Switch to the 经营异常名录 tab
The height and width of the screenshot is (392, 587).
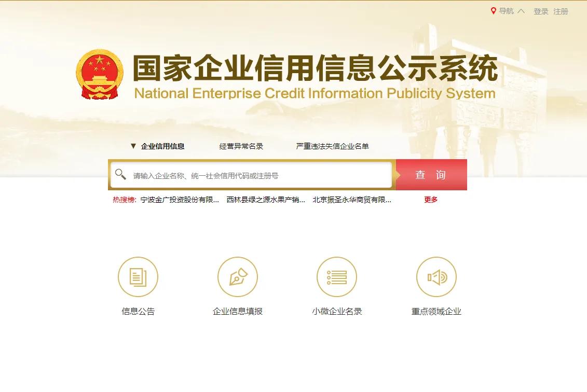241,146
